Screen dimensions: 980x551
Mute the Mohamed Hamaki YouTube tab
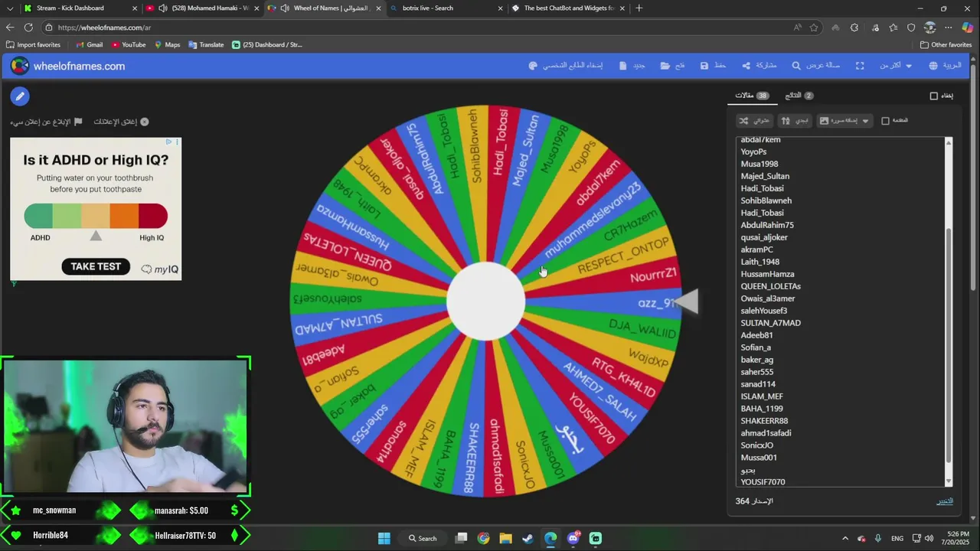point(163,8)
